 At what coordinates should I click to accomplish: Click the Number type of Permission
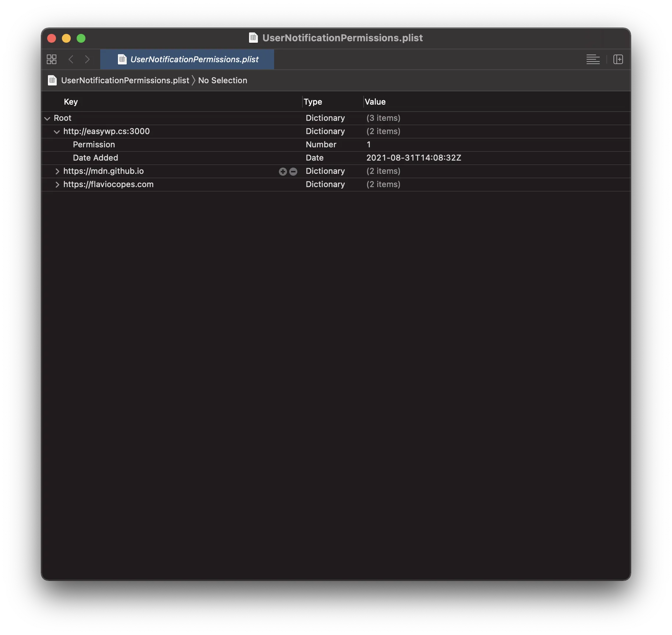[321, 144]
